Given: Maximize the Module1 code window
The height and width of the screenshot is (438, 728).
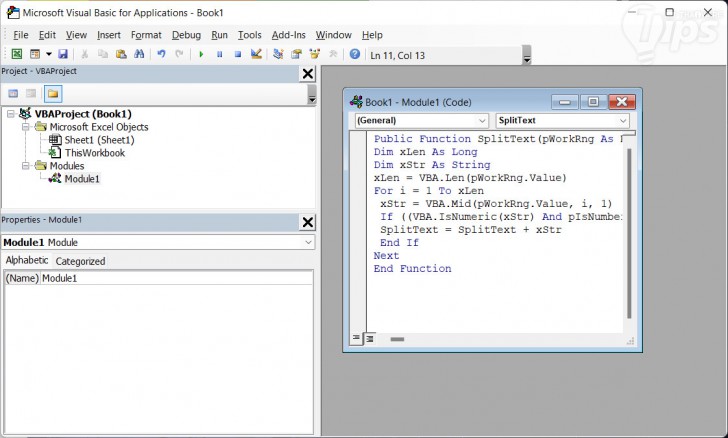Looking at the screenshot, I should coord(593,102).
